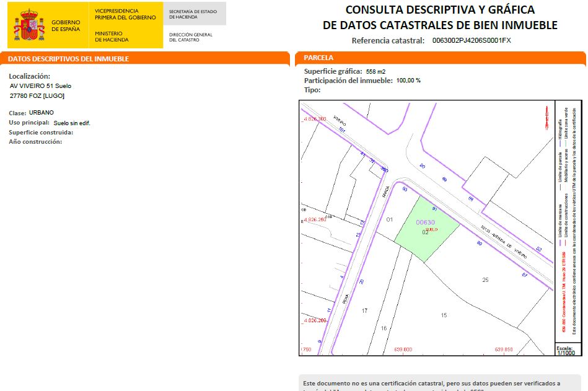
Task: Click parcel 15 on the map
Action: click(444, 315)
